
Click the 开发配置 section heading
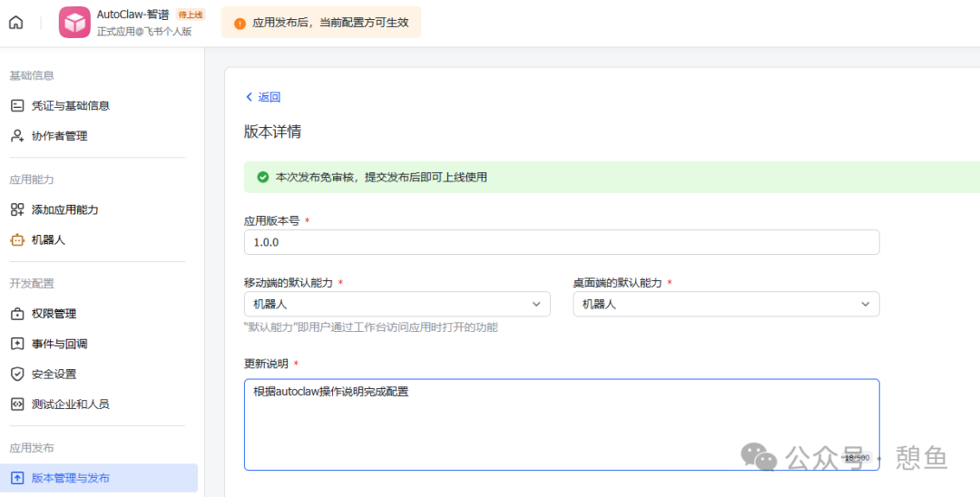[x=32, y=284]
